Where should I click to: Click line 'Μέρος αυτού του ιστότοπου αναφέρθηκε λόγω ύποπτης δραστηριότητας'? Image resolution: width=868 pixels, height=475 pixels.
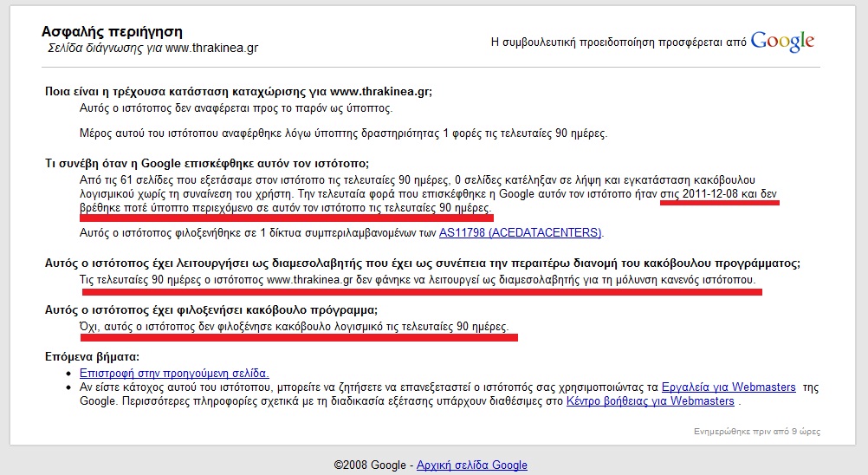pyautogui.click(x=259, y=133)
